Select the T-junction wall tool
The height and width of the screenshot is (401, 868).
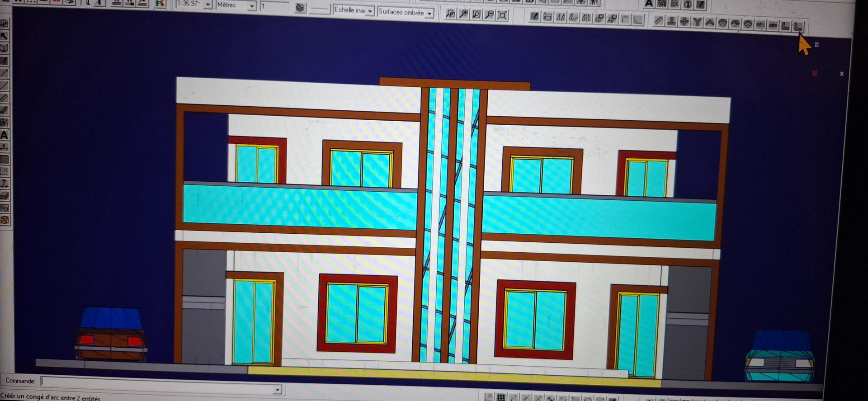coord(672,22)
